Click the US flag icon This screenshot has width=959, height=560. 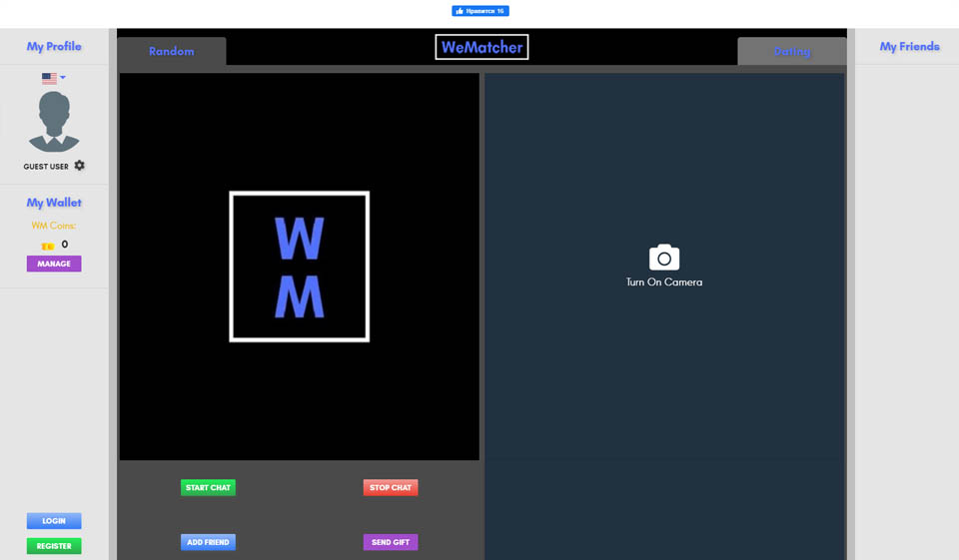(48, 77)
